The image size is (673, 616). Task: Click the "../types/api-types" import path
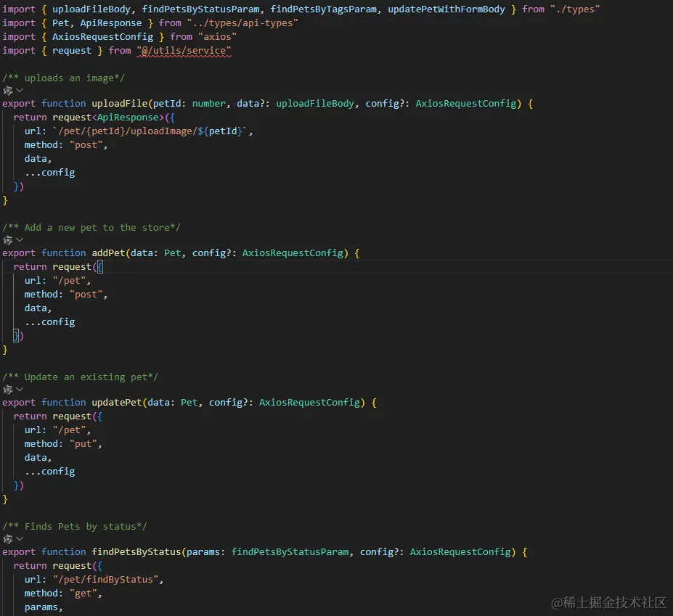coord(242,23)
